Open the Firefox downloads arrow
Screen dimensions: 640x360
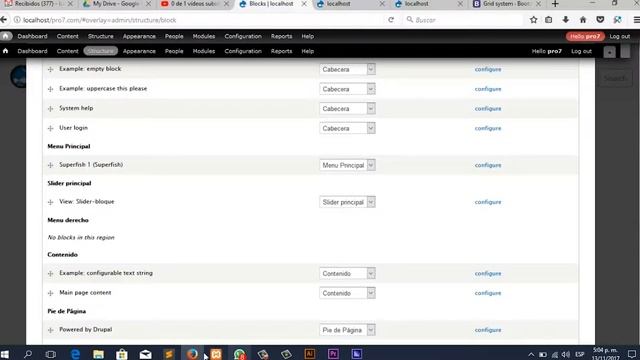(566, 20)
